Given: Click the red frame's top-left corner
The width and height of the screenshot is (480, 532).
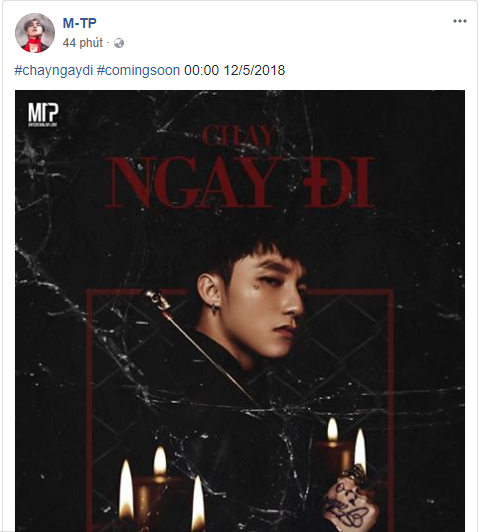Looking at the screenshot, I should (90, 292).
